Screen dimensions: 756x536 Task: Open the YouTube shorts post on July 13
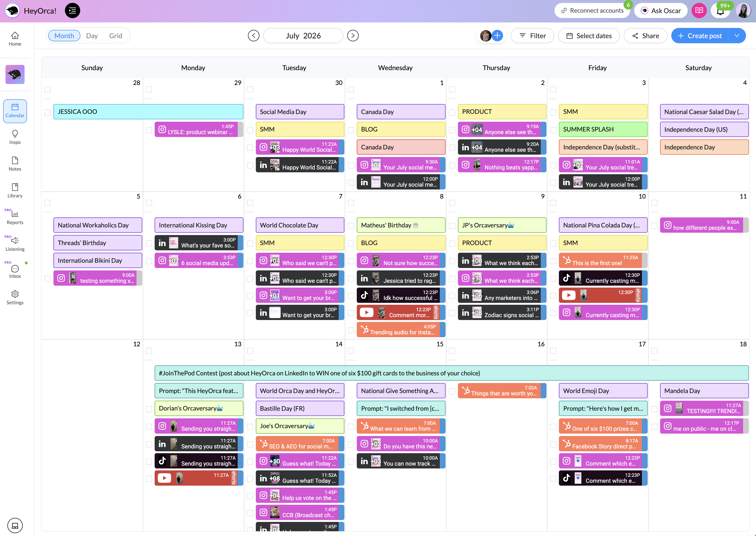click(199, 478)
